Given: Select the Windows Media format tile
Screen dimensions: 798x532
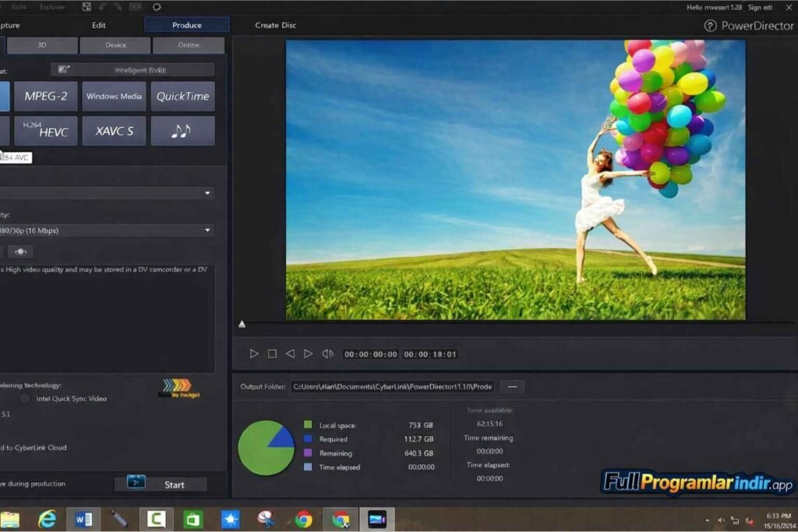Looking at the screenshot, I should pos(114,97).
